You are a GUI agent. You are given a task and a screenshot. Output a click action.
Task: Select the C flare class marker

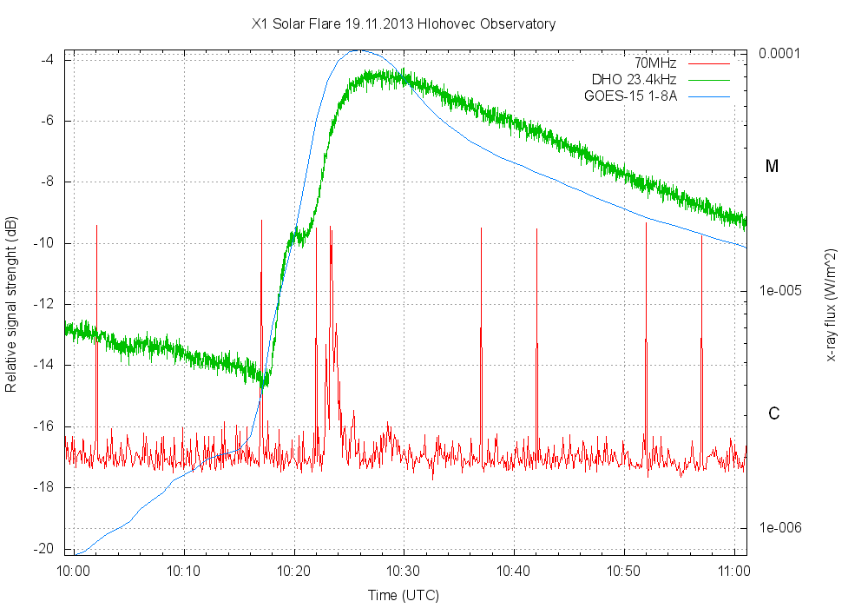click(773, 413)
